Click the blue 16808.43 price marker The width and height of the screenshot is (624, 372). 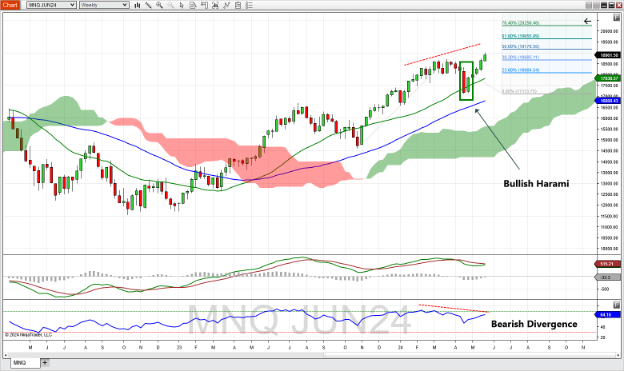click(x=609, y=101)
